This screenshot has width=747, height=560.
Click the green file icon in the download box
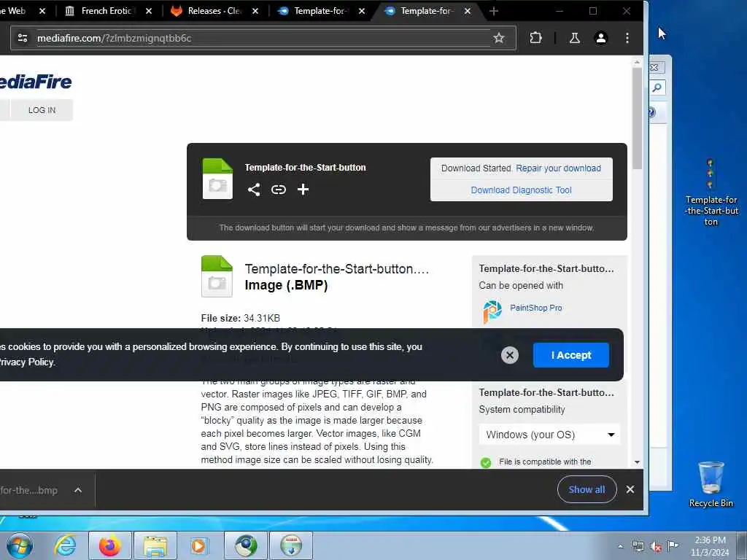[x=217, y=179]
